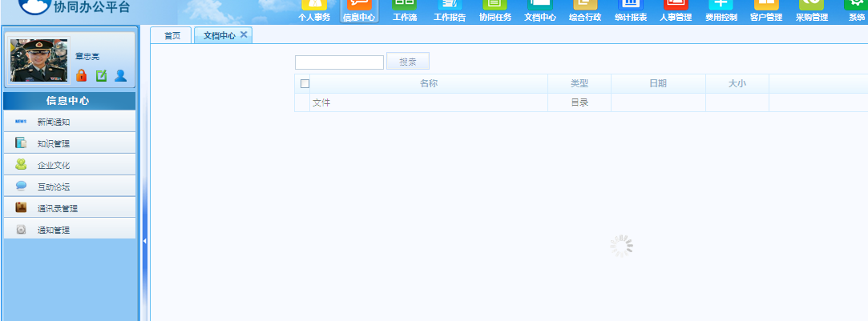Open the 人事管理 module
The image size is (868, 321).
click(x=676, y=11)
